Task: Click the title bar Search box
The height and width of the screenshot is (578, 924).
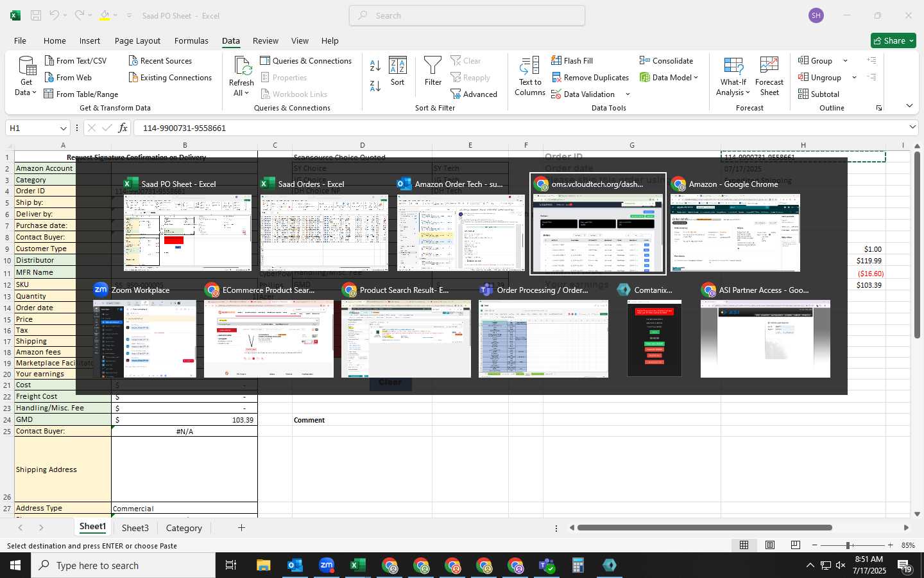Action: [467, 15]
